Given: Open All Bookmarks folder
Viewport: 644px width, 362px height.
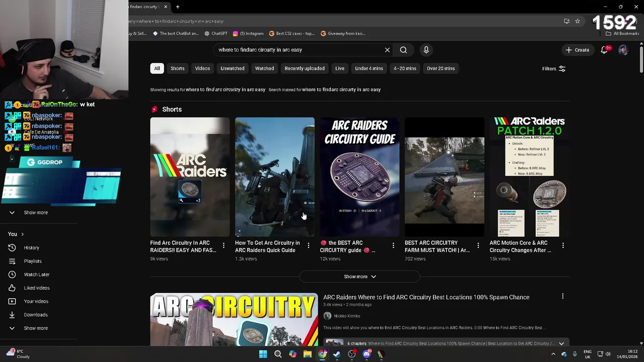Looking at the screenshot, I should coord(622,34).
